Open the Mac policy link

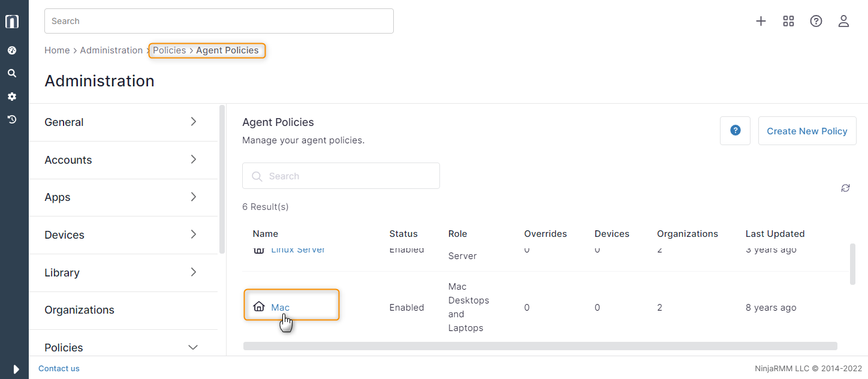[279, 307]
